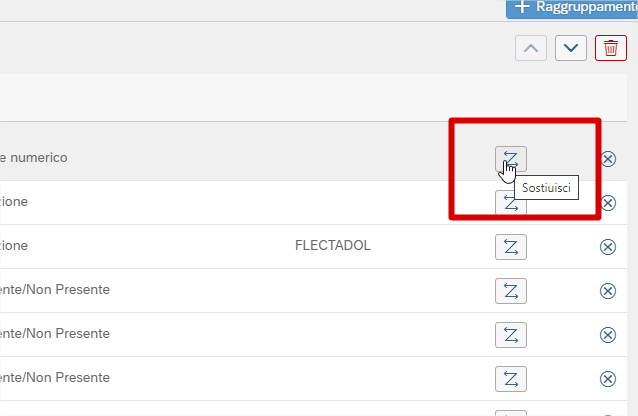The height and width of the screenshot is (416, 638).
Task: Remove the FLECTADOL row using its X icon
Action: coord(608,247)
